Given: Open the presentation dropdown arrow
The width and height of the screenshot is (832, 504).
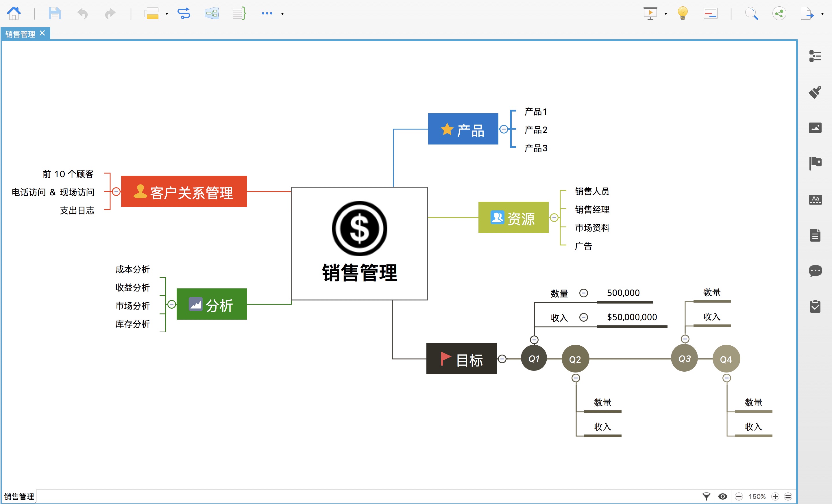Looking at the screenshot, I should 665,14.
